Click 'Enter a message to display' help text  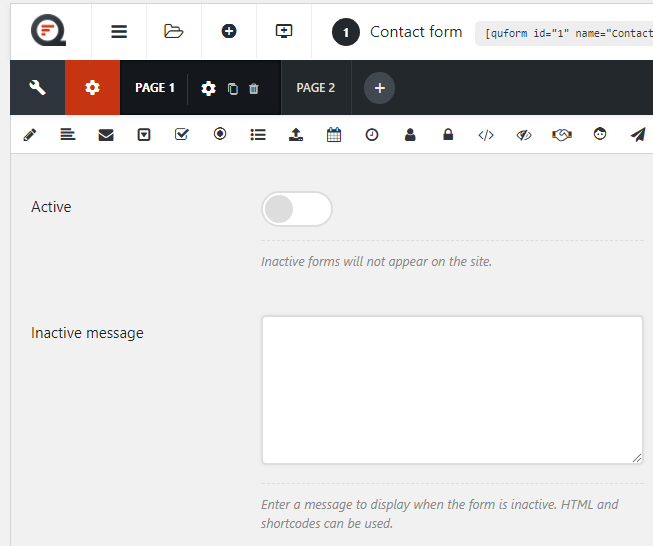pos(440,514)
